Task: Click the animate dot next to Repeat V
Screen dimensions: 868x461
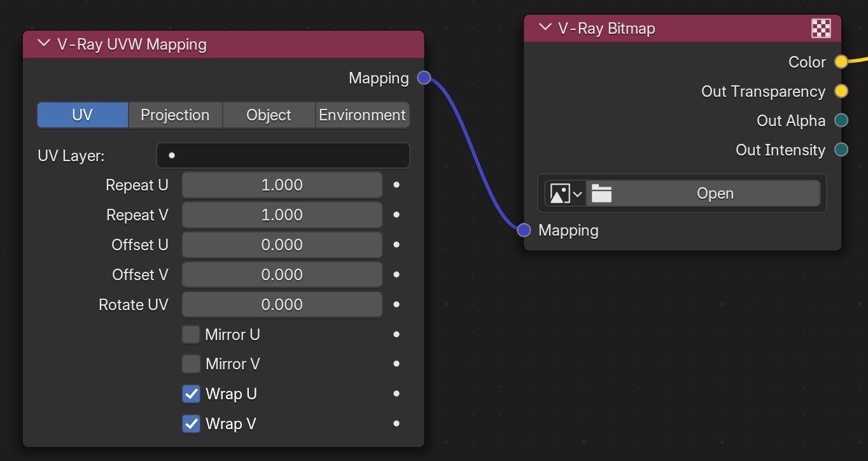Action: [x=396, y=215]
